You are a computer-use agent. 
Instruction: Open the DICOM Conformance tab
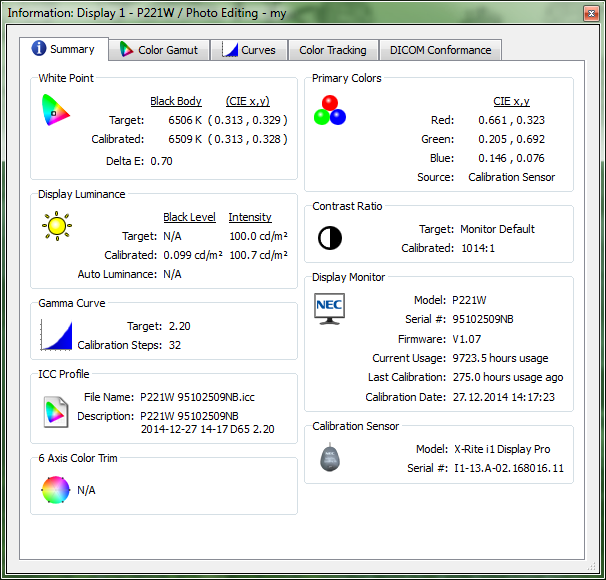click(441, 50)
